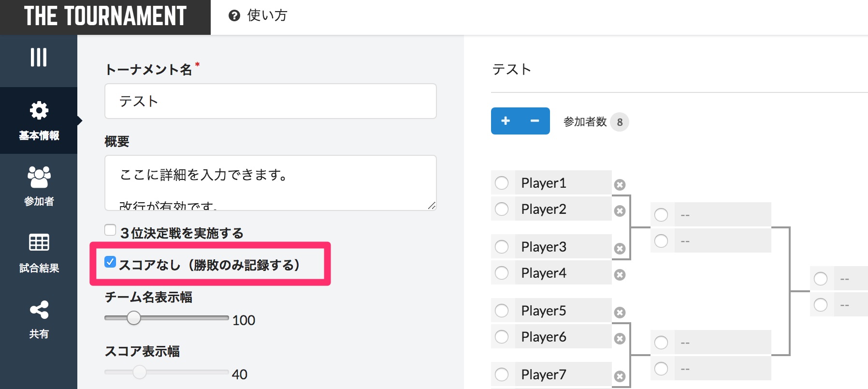
Task: Click THE TOURNAMENT logo
Action: 105,16
